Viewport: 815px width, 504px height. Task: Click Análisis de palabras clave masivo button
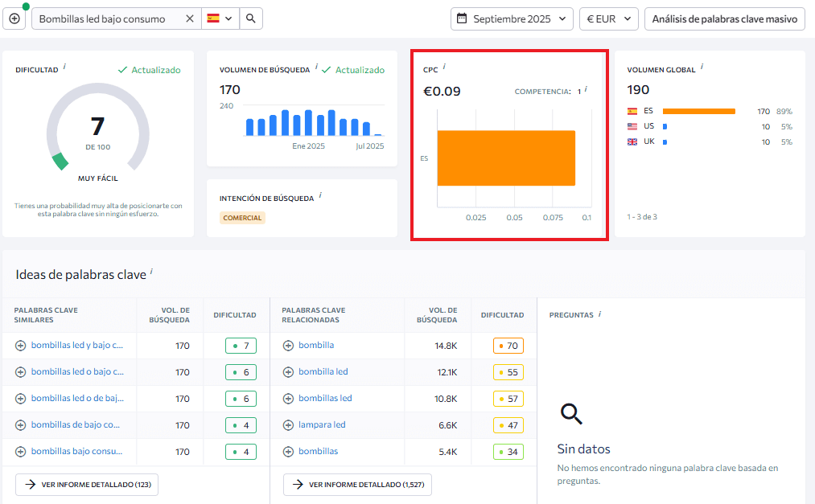(725, 18)
